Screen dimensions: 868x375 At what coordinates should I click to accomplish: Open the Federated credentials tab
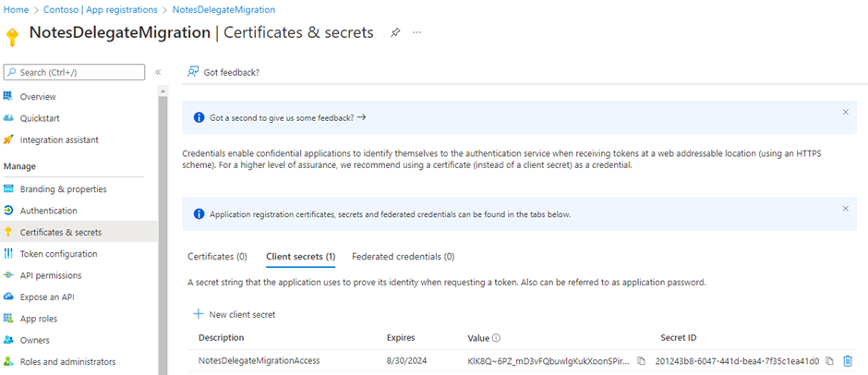point(403,256)
